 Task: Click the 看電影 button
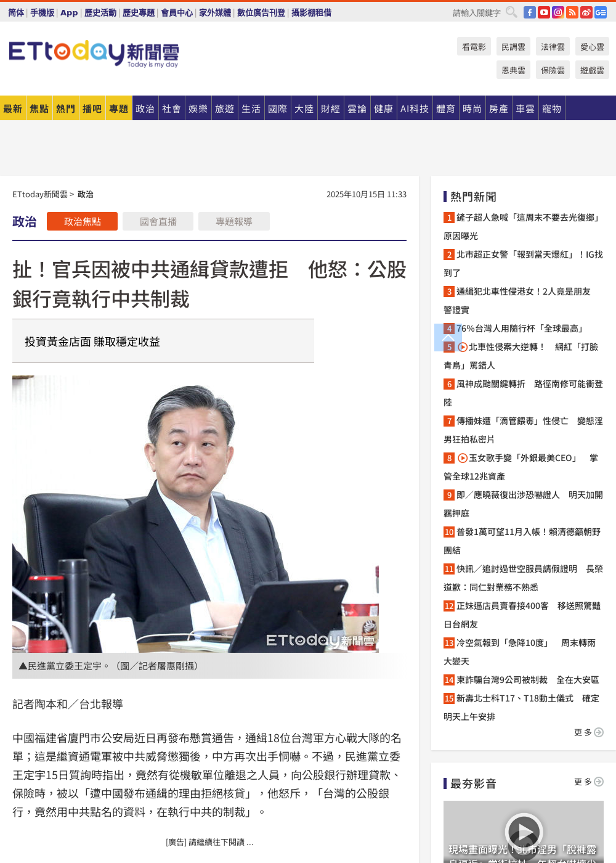point(474,47)
